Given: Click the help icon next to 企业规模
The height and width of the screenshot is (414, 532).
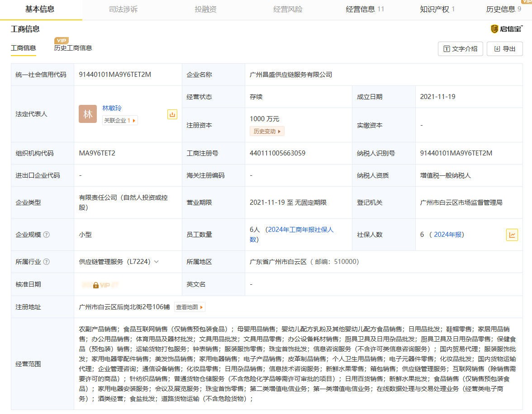Looking at the screenshot, I should point(46,235).
